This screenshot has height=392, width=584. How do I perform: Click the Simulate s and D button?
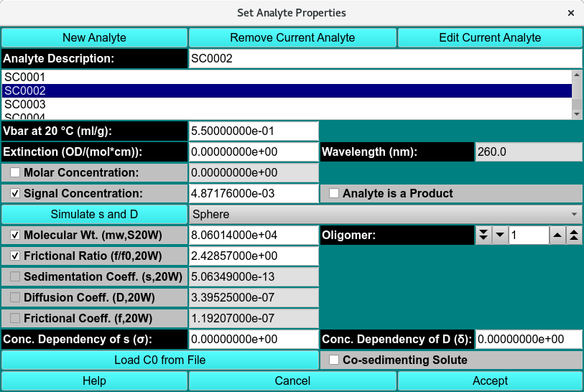tap(94, 214)
